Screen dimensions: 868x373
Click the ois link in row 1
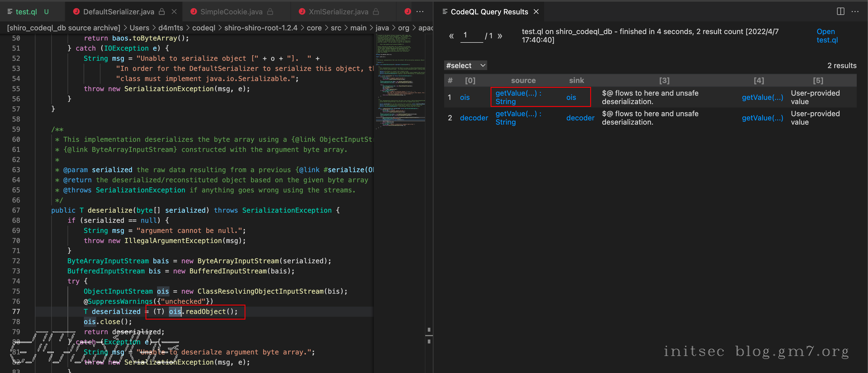[x=465, y=98]
